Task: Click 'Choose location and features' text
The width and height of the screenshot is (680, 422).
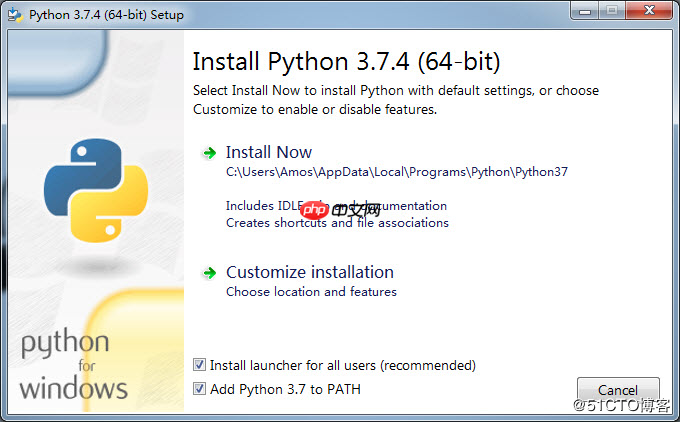Action: (311, 292)
